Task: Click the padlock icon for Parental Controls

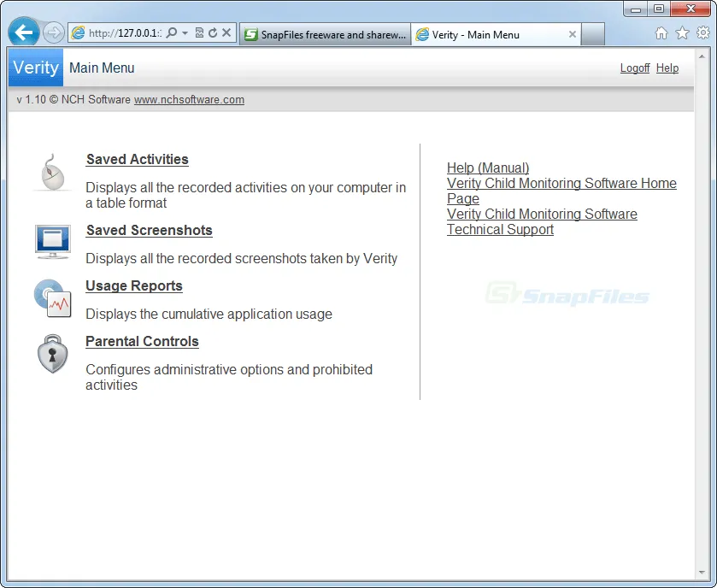Action: pyautogui.click(x=53, y=354)
